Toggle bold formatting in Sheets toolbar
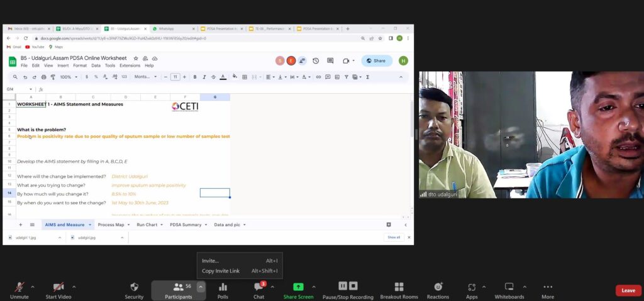Image resolution: width=644 pixels, height=301 pixels. click(195, 77)
